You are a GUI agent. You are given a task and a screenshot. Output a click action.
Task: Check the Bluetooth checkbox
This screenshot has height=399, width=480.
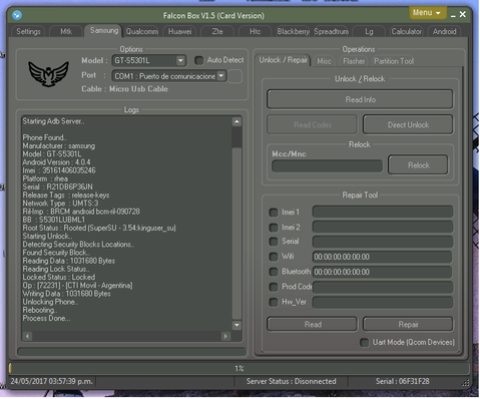tap(273, 272)
